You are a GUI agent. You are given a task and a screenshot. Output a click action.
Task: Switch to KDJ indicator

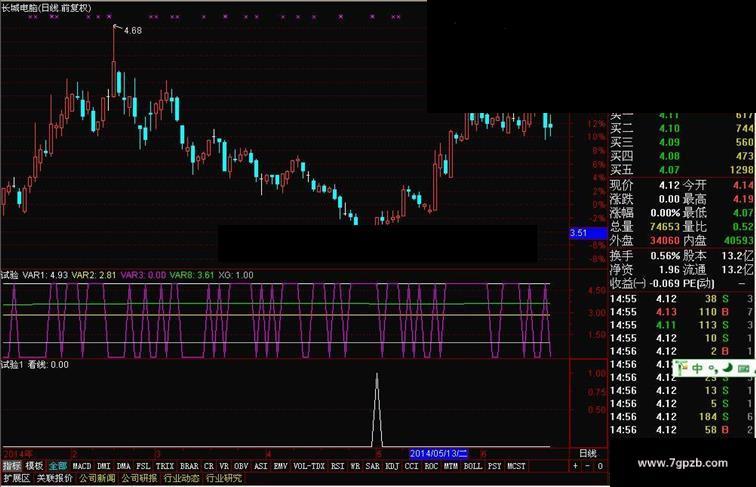tap(392, 466)
